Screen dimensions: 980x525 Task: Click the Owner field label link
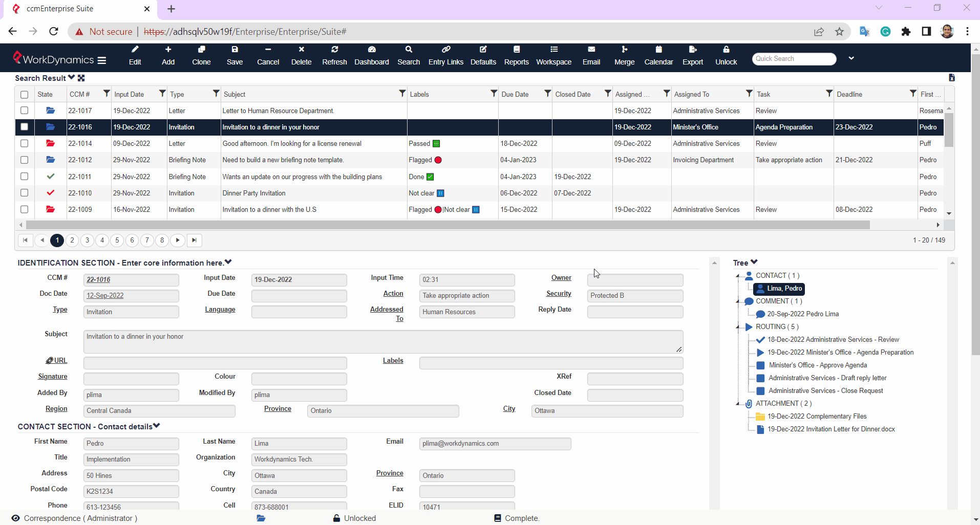click(x=561, y=277)
